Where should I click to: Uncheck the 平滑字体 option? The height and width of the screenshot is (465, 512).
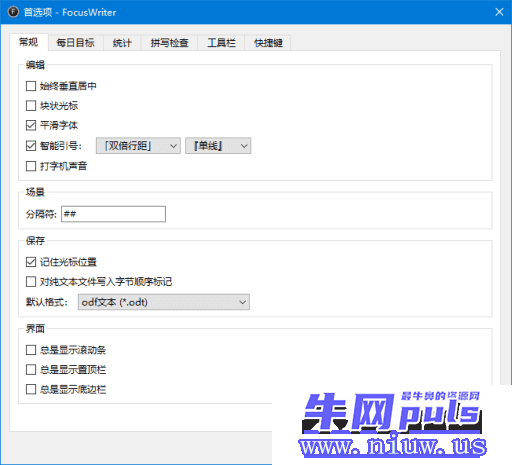(x=31, y=125)
